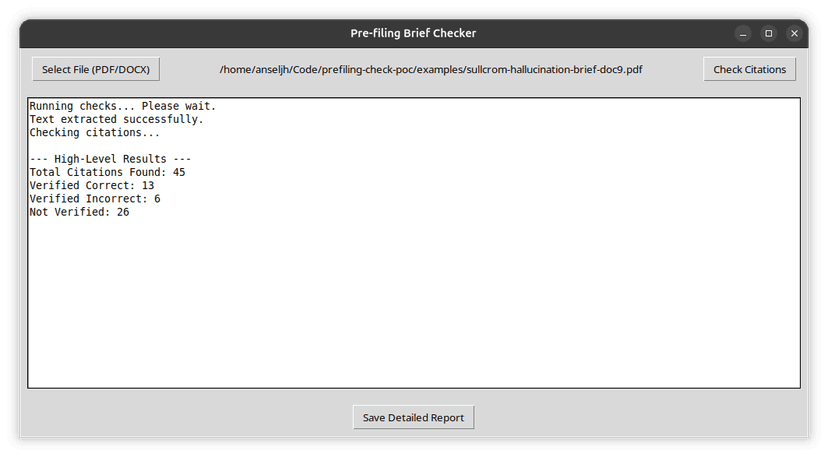
Task: Save the detailed report
Action: (x=413, y=417)
